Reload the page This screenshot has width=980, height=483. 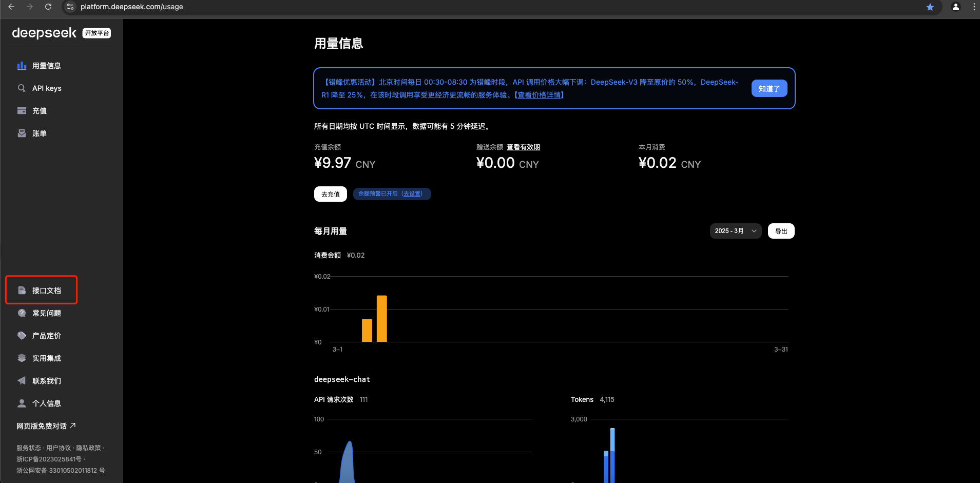48,7
